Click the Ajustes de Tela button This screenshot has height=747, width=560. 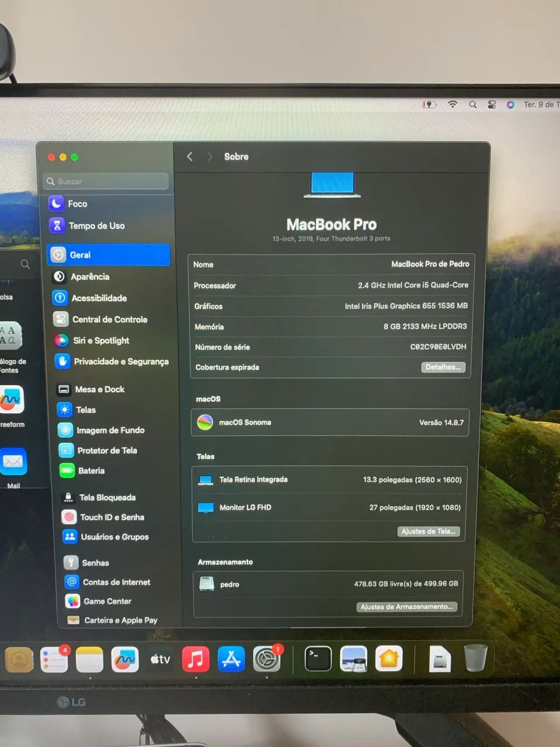429,531
